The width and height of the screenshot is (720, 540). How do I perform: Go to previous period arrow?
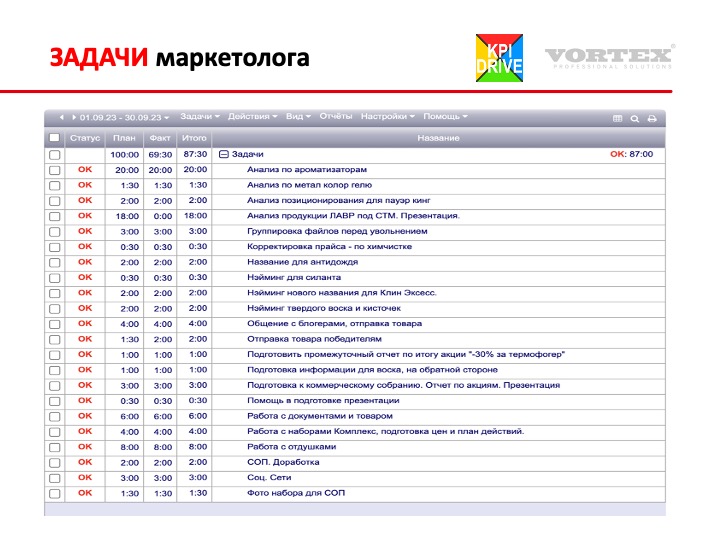pos(61,118)
